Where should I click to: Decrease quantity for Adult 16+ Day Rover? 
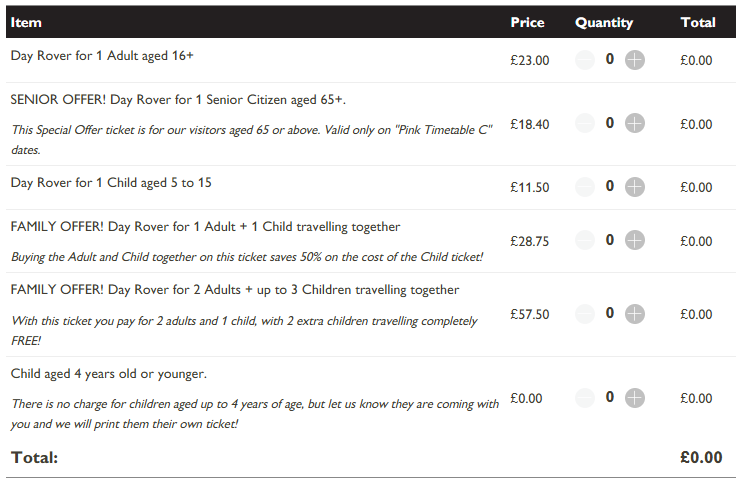pos(585,60)
